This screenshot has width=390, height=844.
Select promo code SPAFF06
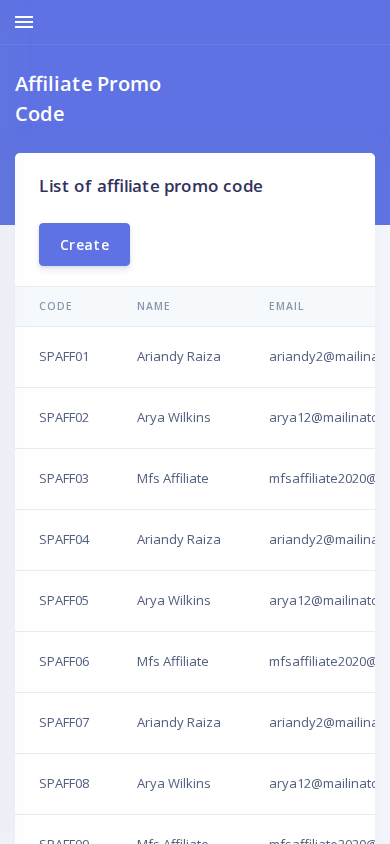(x=64, y=661)
